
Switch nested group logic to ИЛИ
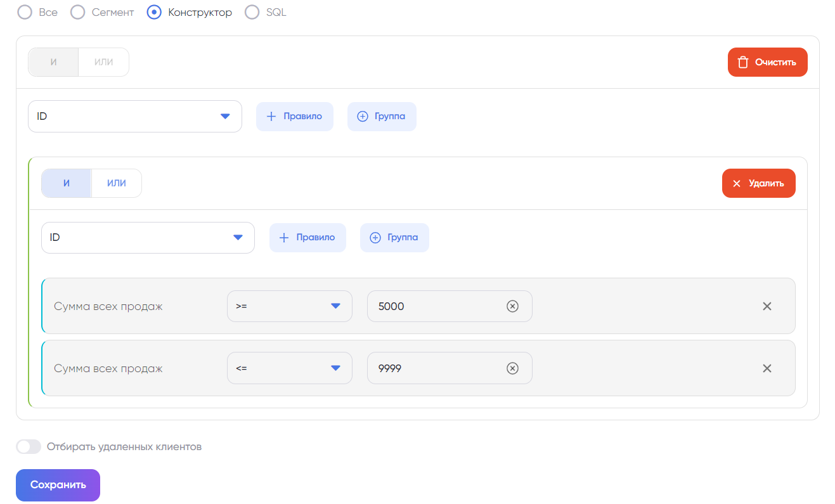[x=117, y=183]
